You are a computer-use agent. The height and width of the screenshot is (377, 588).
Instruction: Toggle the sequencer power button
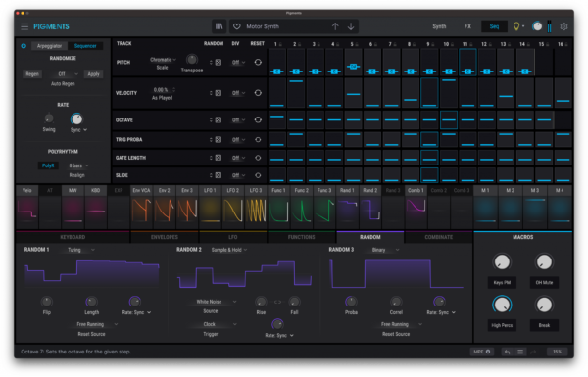coord(24,46)
